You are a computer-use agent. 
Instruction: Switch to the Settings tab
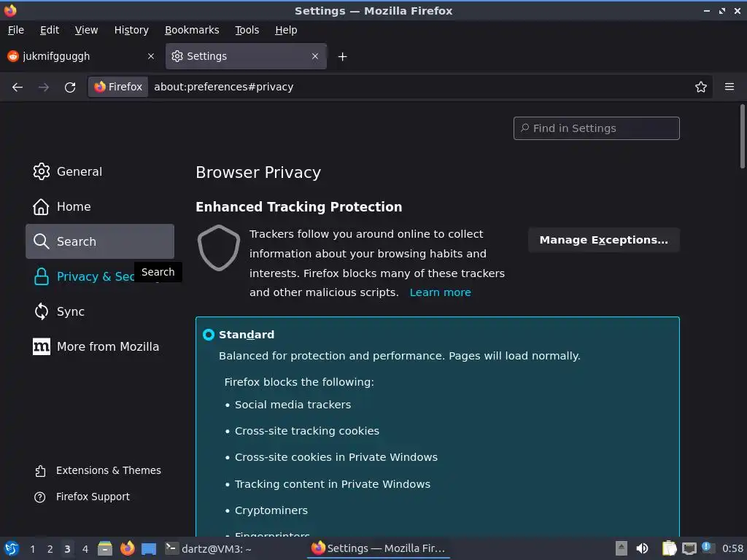[246, 56]
